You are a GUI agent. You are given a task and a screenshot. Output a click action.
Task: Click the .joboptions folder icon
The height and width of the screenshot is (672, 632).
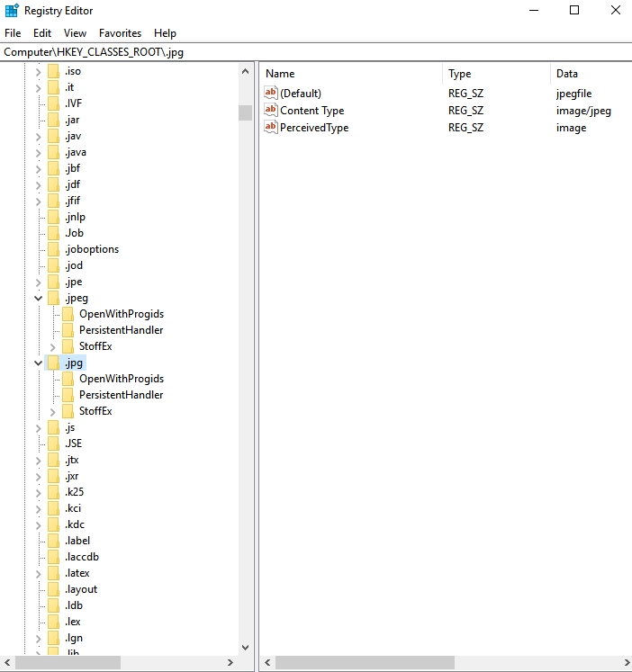(54, 249)
